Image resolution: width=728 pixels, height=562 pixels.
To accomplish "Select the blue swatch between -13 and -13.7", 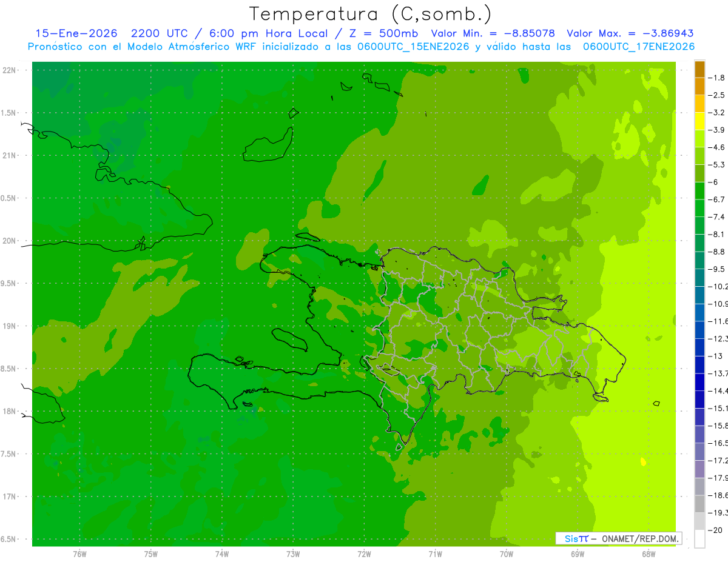I will 699,364.
